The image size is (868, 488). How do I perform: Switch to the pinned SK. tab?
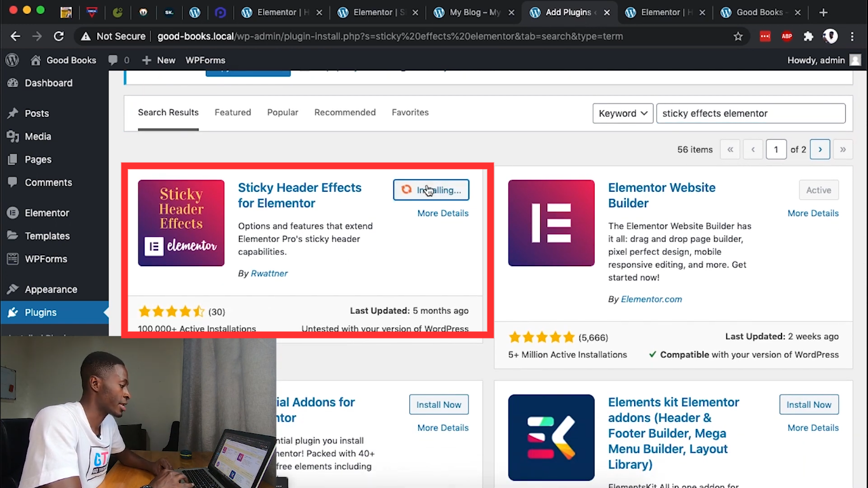(x=169, y=12)
